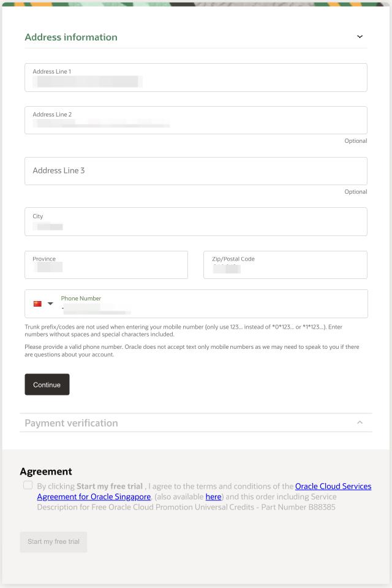
Task: Open the country code flag selector
Action: [37, 303]
